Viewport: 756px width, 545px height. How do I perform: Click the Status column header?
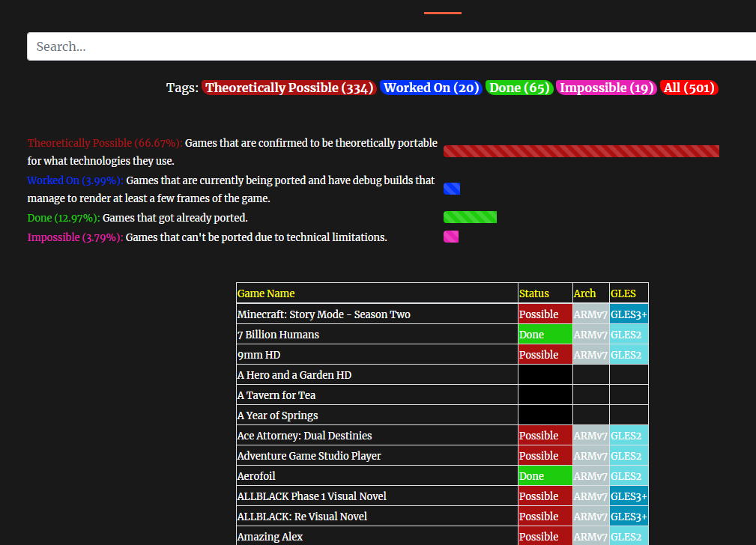coord(545,293)
